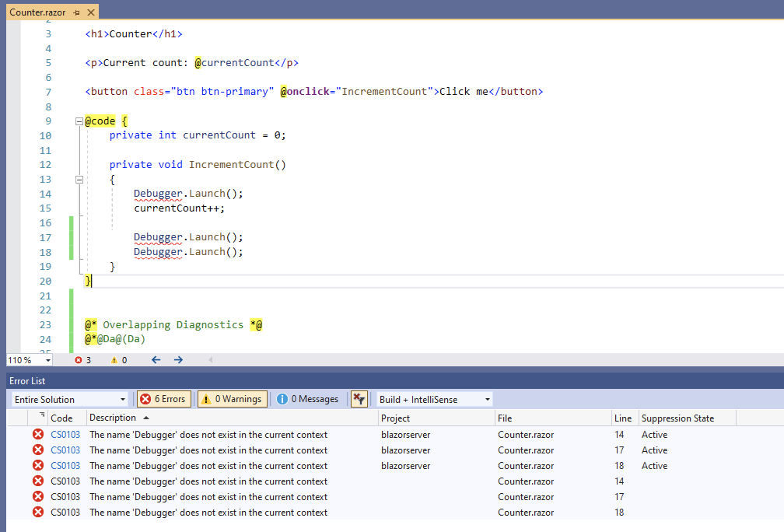The width and height of the screenshot is (784, 532).
Task: Open the CS0103 link for line 14
Action: [65, 434]
